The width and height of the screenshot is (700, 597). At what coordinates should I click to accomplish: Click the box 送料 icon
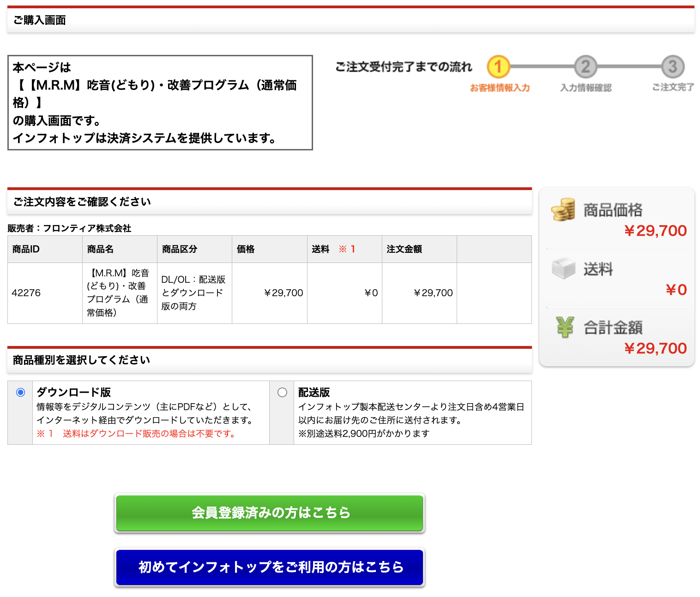click(563, 268)
